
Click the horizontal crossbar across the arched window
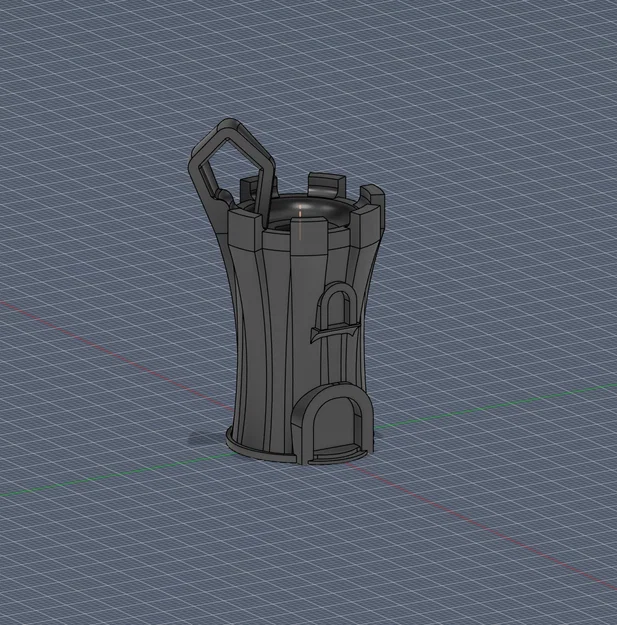[x=336, y=331]
